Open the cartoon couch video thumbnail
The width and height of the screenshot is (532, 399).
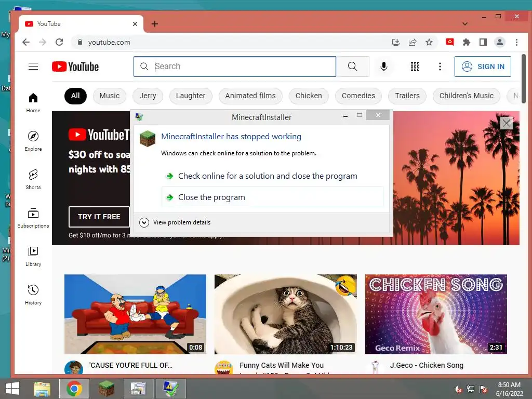(136, 314)
